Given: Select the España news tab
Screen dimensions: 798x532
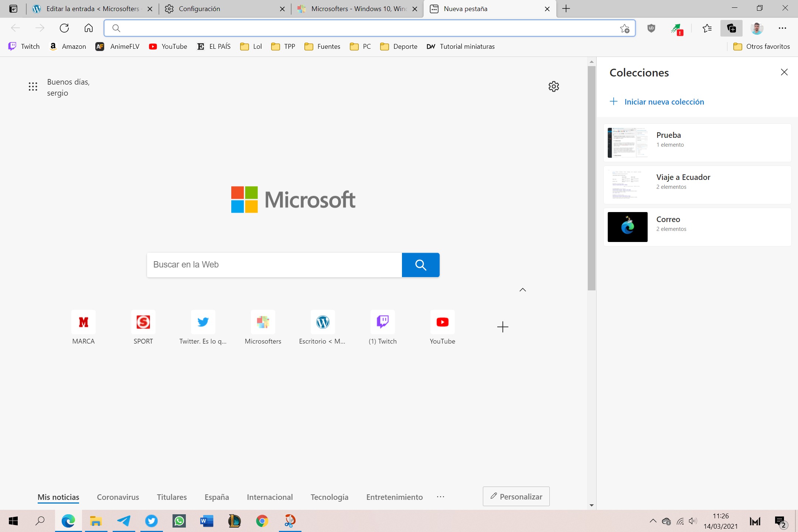Looking at the screenshot, I should 217,497.
